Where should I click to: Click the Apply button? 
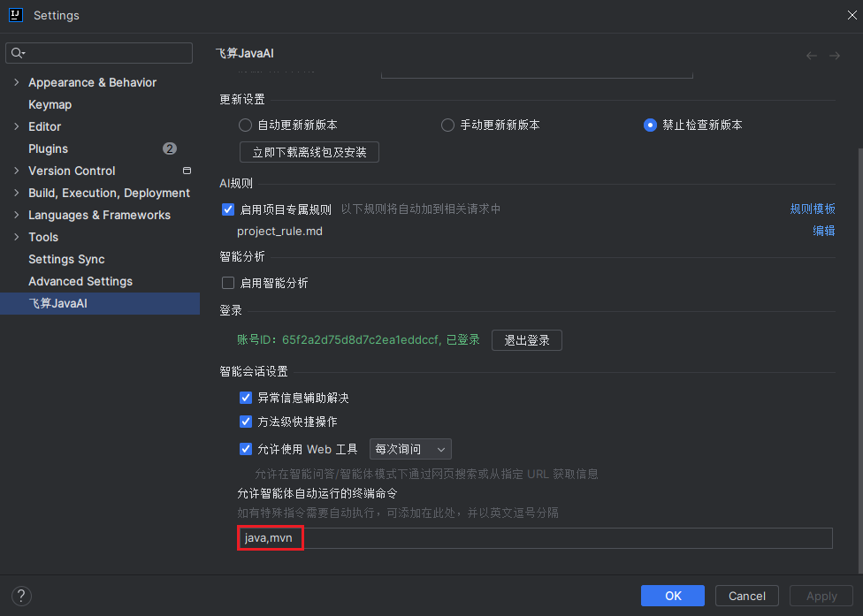[x=821, y=596]
